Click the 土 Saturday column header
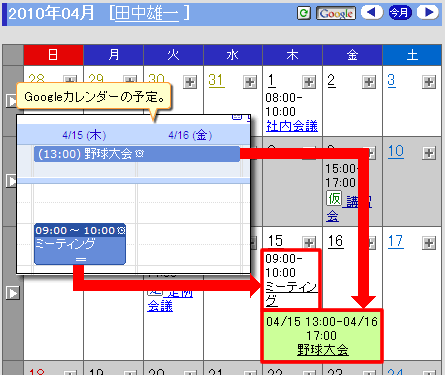 click(x=412, y=55)
